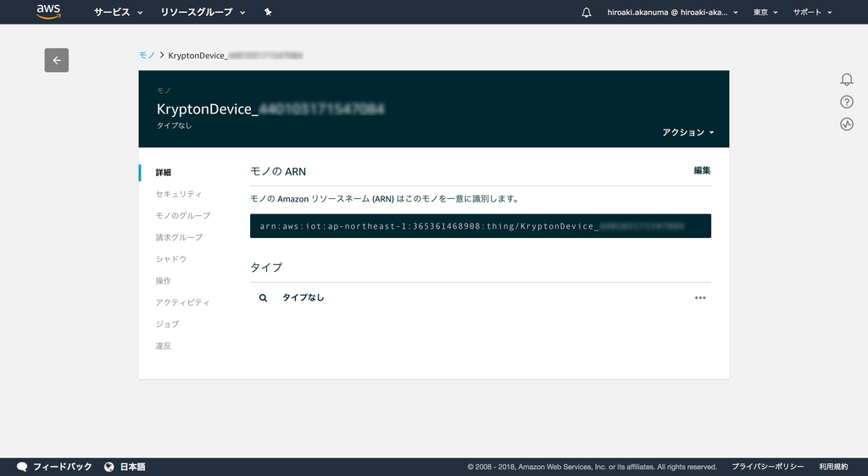
Task: Click the speech bubble feedback icon
Action: (21, 468)
